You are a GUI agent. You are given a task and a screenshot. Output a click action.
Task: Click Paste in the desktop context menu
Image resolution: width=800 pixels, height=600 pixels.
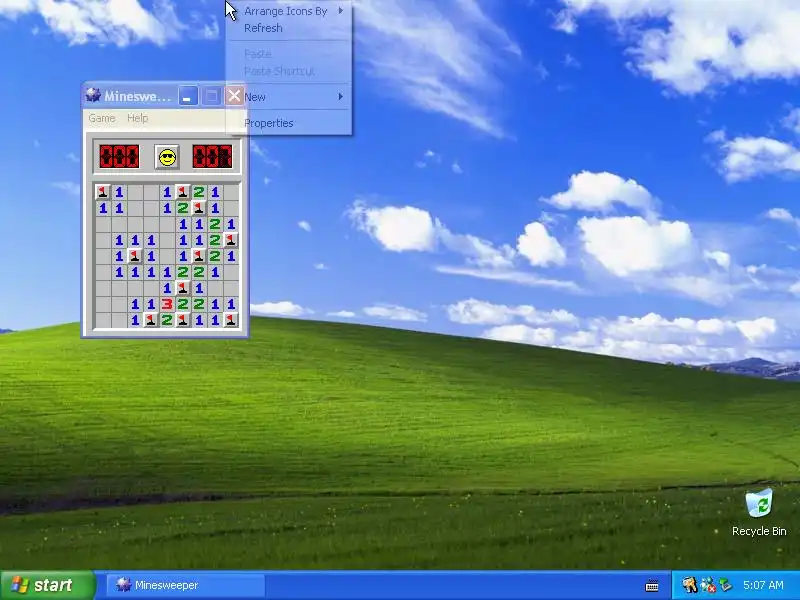tap(289, 54)
